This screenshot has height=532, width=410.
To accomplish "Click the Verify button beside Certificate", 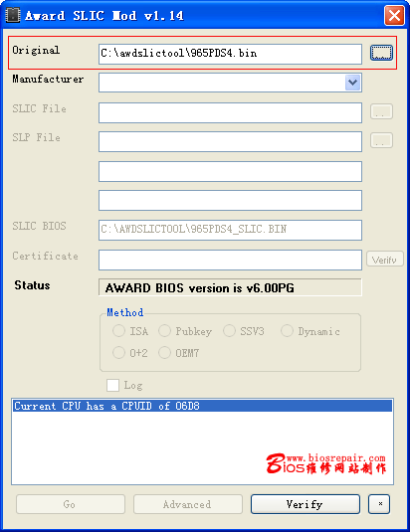I will (x=385, y=259).
